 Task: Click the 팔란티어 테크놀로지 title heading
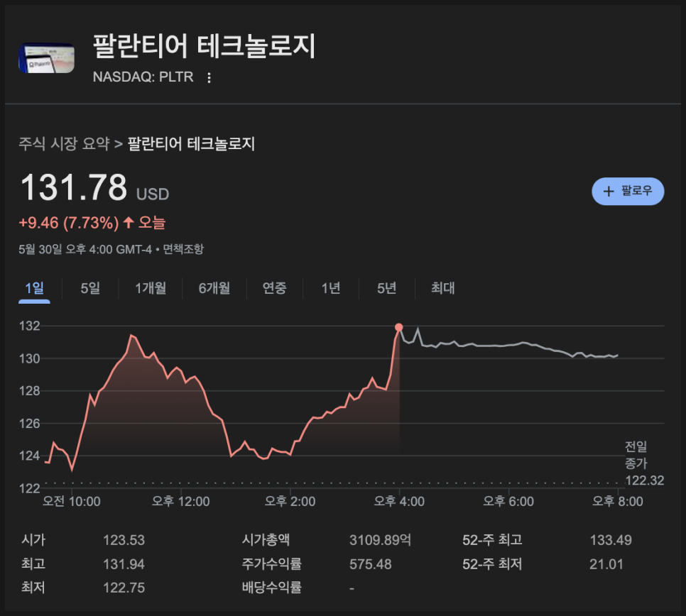[x=204, y=46]
